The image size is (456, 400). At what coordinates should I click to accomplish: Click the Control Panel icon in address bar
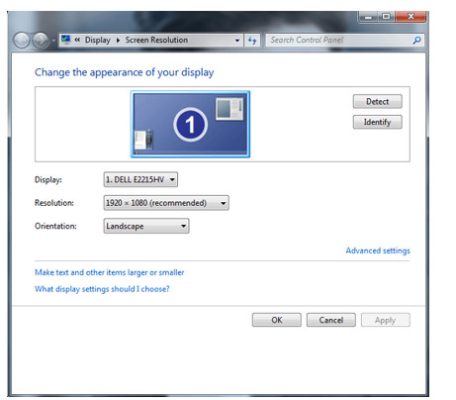tap(66, 40)
